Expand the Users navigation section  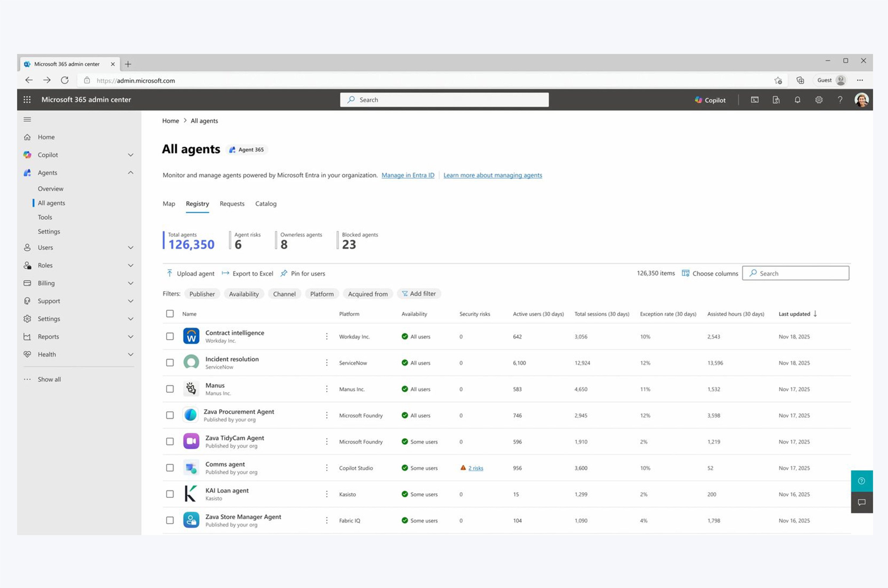131,248
